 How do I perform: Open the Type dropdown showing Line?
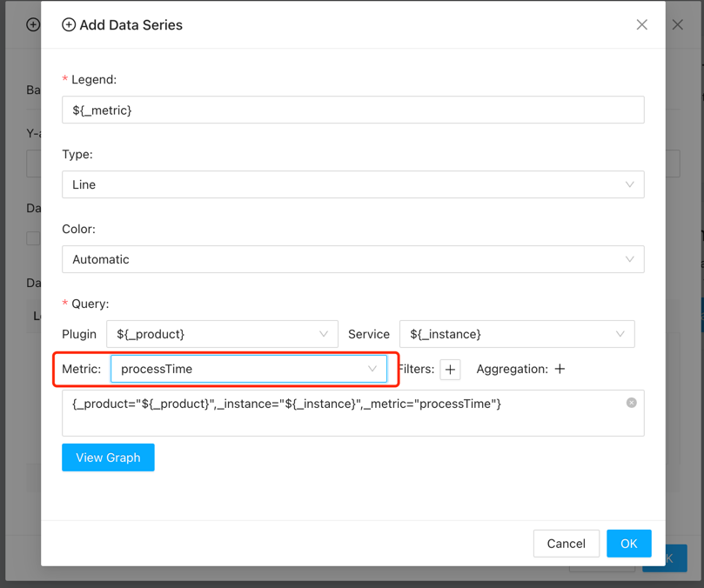352,184
